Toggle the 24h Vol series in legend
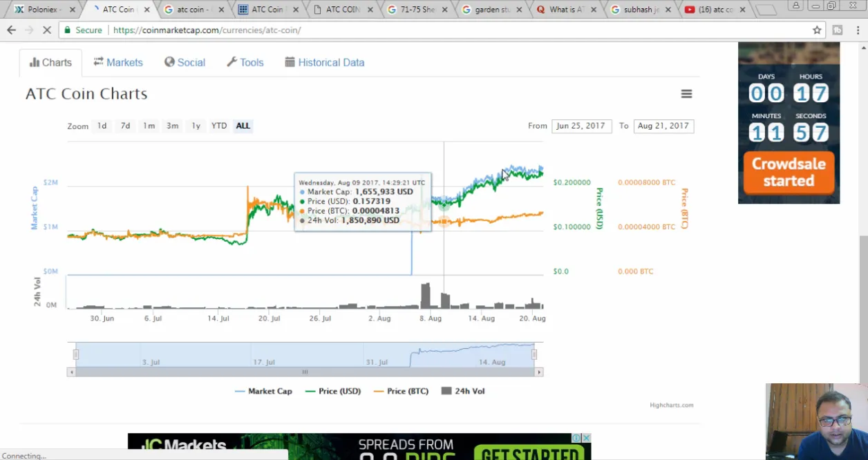This screenshot has width=868, height=460. [x=463, y=391]
